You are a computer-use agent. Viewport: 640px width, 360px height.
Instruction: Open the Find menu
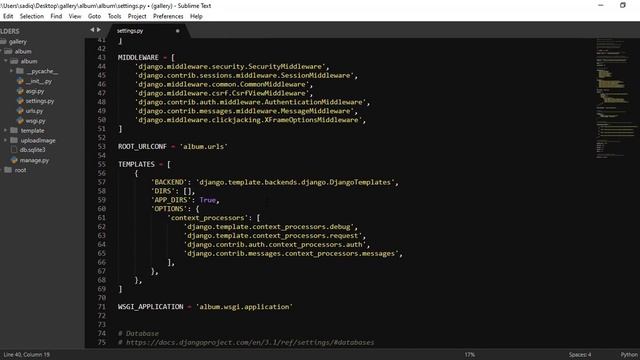click(x=56, y=16)
